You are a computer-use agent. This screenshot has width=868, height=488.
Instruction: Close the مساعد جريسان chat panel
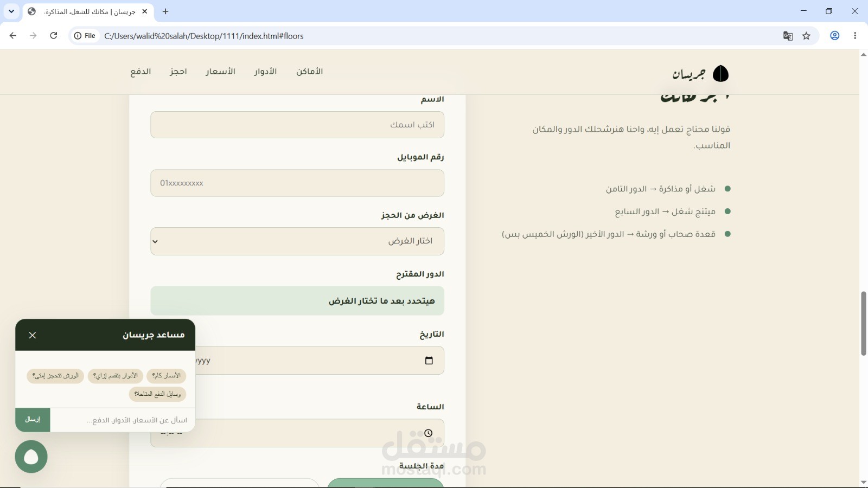(x=33, y=335)
